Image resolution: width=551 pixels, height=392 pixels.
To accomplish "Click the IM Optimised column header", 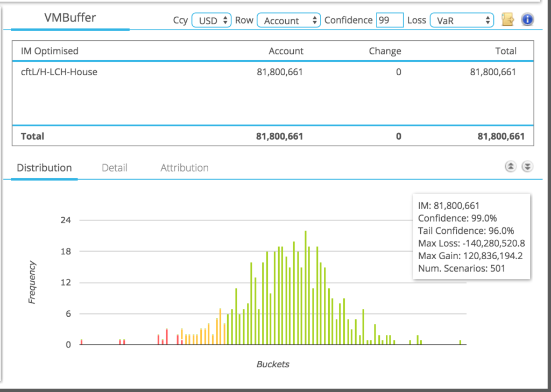I will [50, 51].
